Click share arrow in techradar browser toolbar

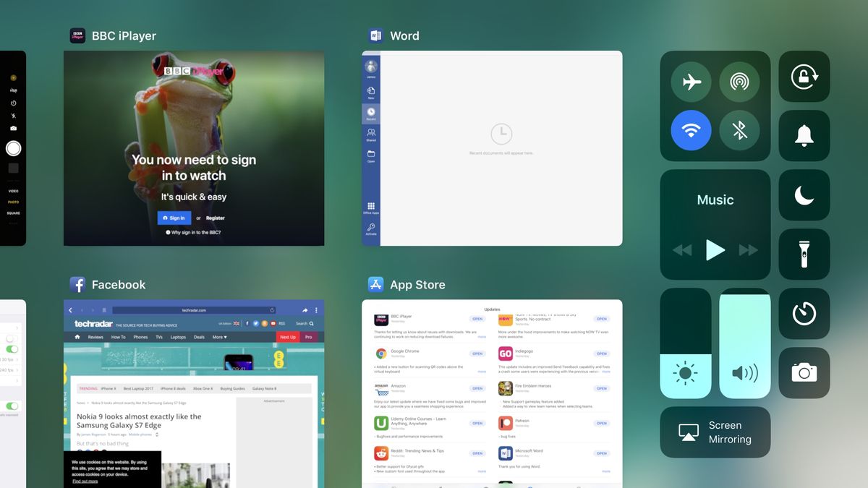tap(305, 309)
